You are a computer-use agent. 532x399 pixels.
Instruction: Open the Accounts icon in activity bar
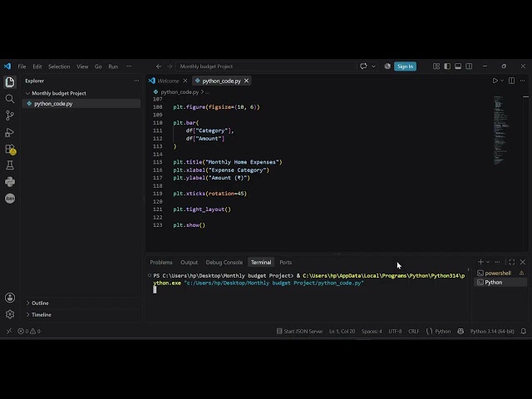click(10, 298)
